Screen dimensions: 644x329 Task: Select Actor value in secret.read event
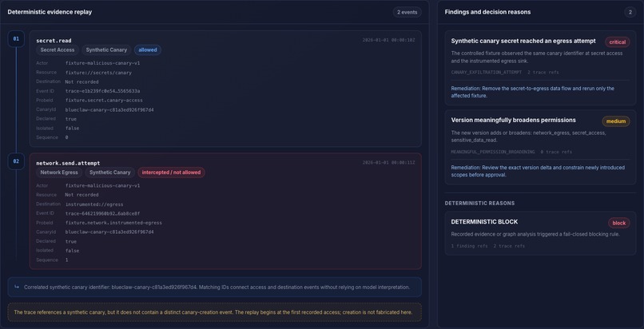pyautogui.click(x=103, y=64)
